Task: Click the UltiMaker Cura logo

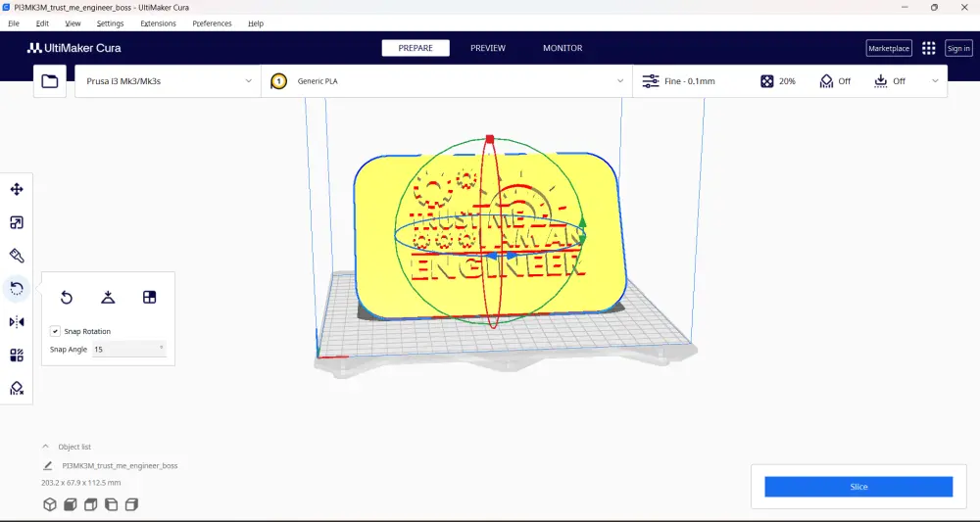Action: point(73,48)
